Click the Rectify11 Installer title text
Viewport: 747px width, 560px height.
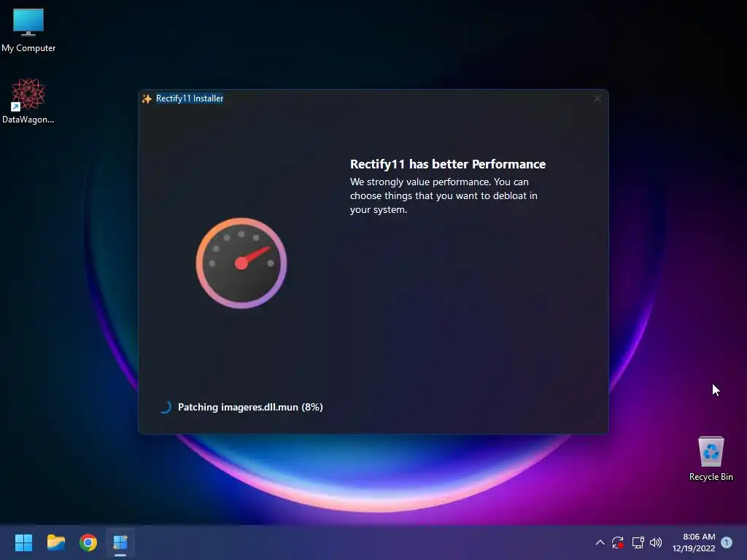point(190,98)
